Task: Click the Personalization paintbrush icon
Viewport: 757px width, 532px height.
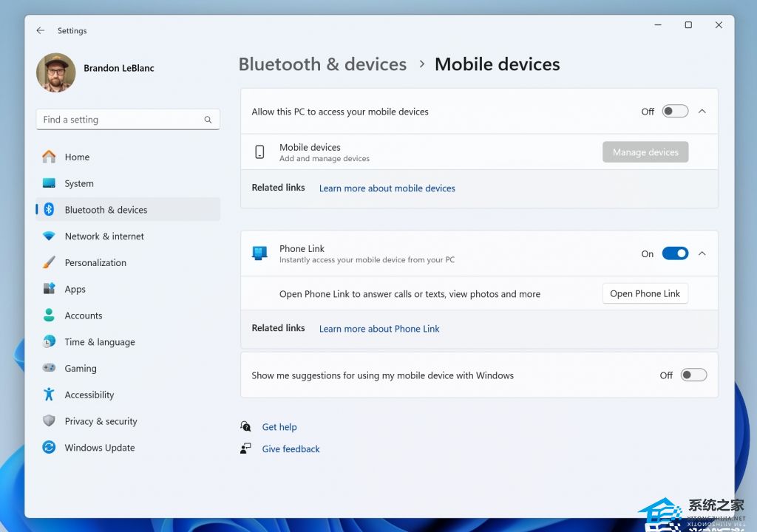Action: (49, 262)
